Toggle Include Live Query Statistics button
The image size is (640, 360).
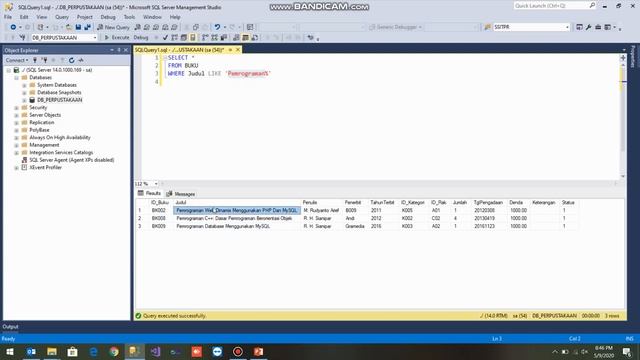[x=214, y=38]
